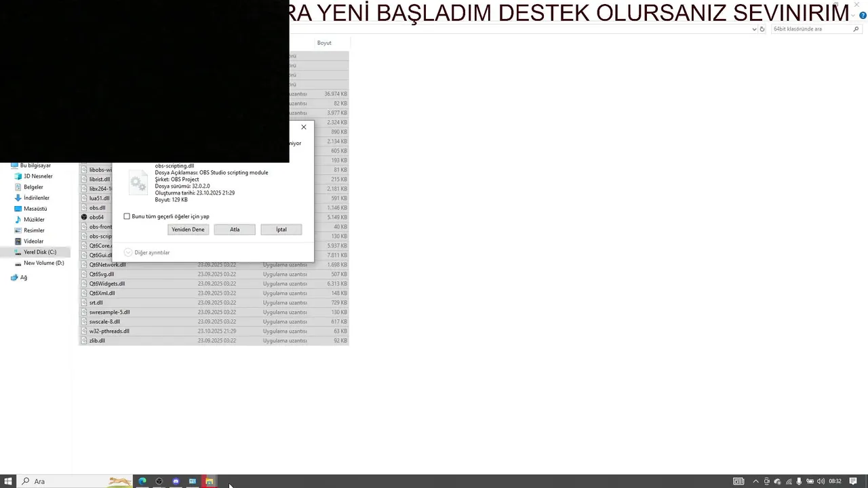Image resolution: width=868 pixels, height=488 pixels.
Task: Sort files by the Boyut column
Action: (x=324, y=43)
